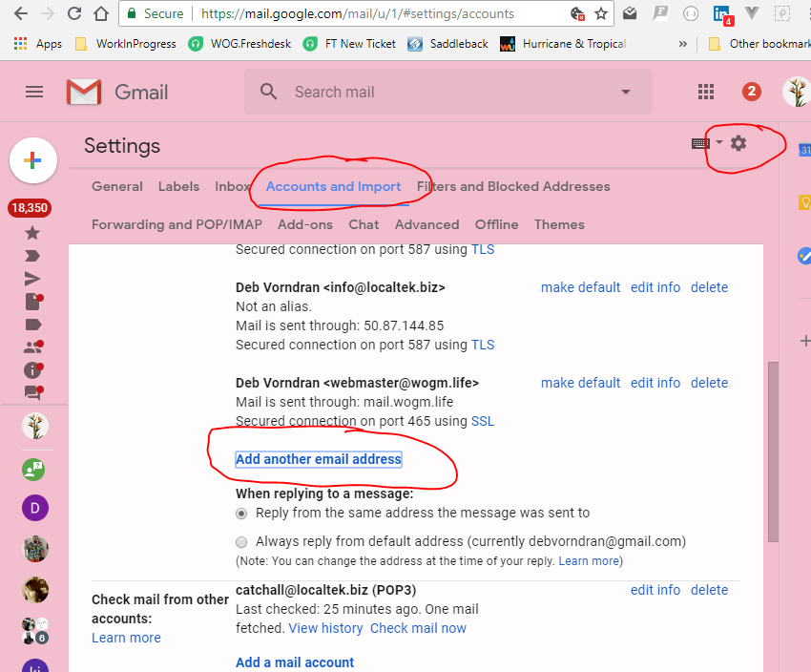Open FT New Ticket bookmark
This screenshot has width=811, height=672.
(x=349, y=44)
